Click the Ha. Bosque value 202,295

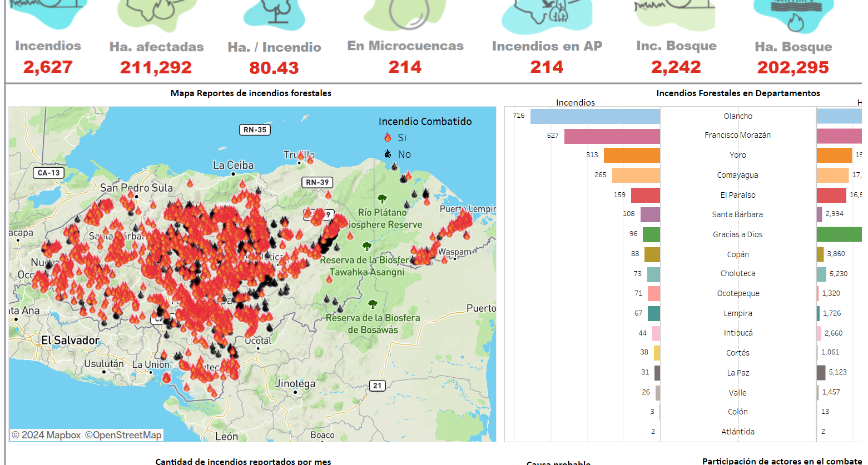(793, 68)
